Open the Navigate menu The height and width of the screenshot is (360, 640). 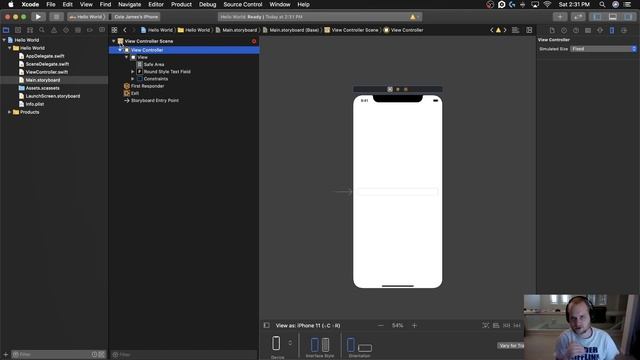(x=129, y=4)
